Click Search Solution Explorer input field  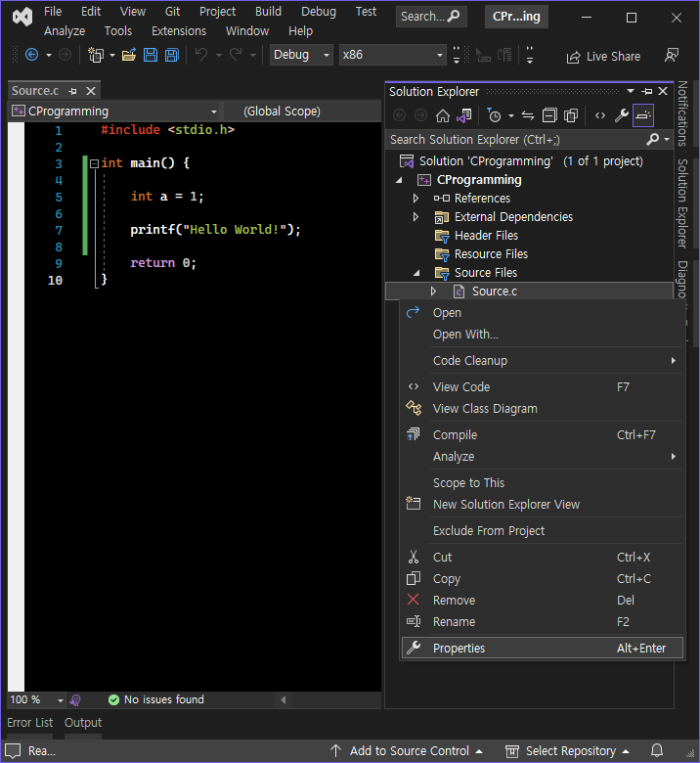click(x=515, y=140)
